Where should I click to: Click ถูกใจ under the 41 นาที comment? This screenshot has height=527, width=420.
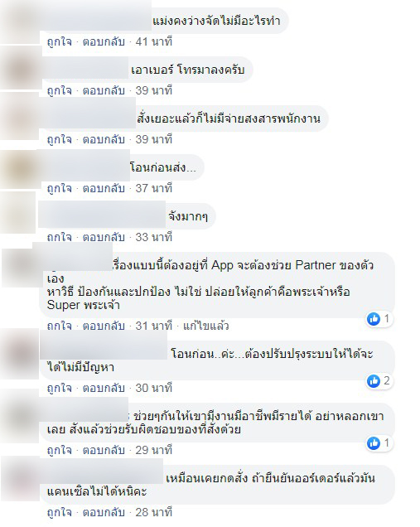60,41
